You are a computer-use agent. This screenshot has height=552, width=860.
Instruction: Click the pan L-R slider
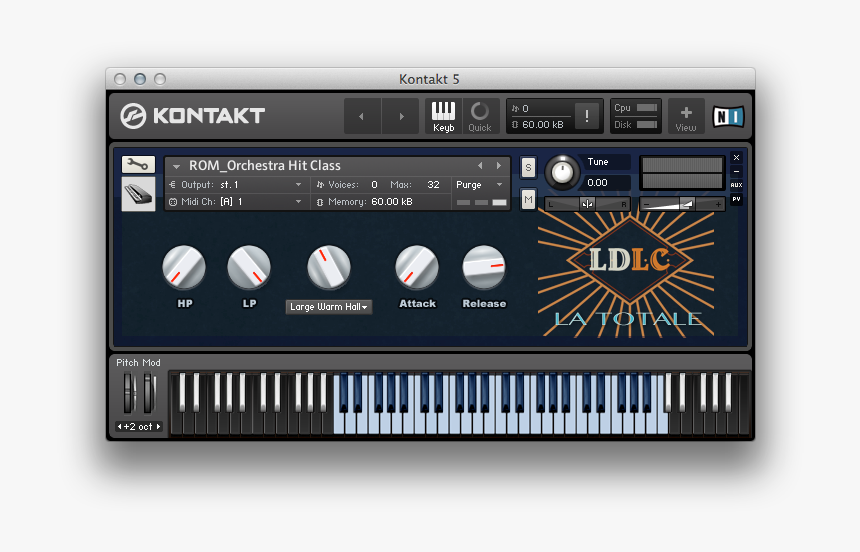(x=587, y=204)
